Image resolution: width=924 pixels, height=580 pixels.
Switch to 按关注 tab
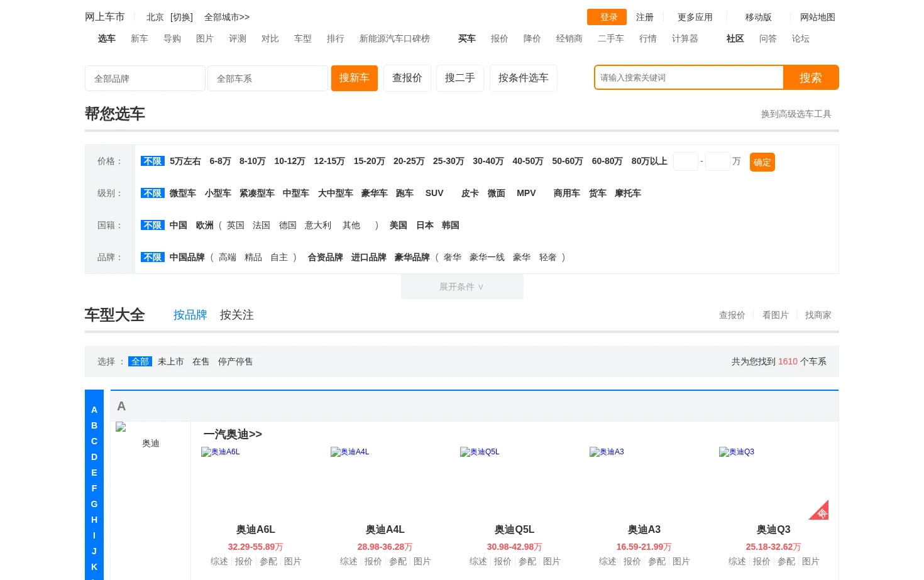click(237, 315)
